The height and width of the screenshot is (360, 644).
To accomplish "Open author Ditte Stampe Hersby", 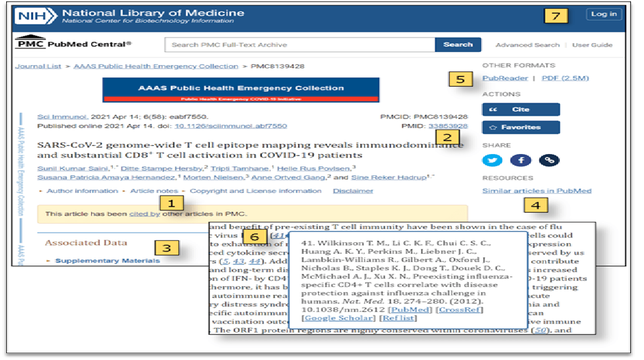I will [x=162, y=168].
